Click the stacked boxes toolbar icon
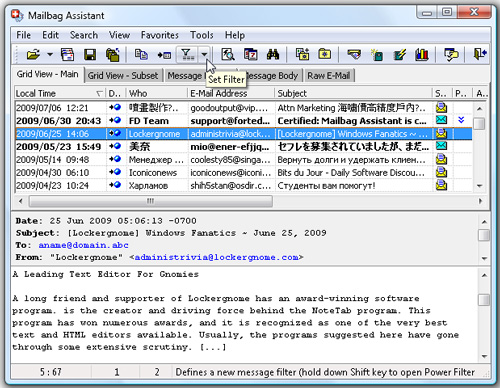Viewport: 500px width, 388px height. pyautogui.click(x=112, y=54)
